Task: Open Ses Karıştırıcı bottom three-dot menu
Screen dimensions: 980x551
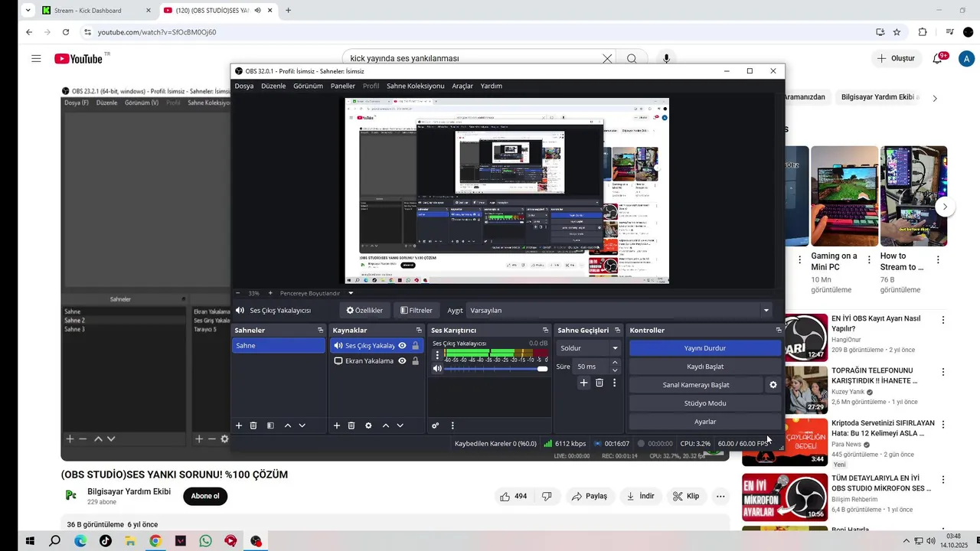Action: (x=452, y=425)
